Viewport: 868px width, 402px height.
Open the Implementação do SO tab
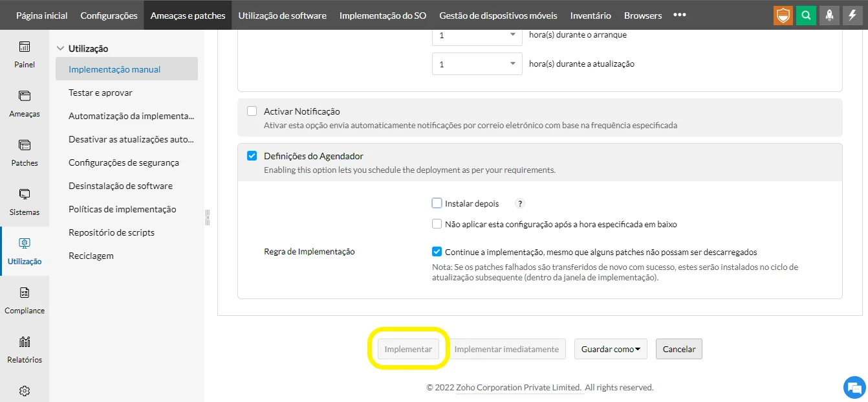click(x=382, y=16)
